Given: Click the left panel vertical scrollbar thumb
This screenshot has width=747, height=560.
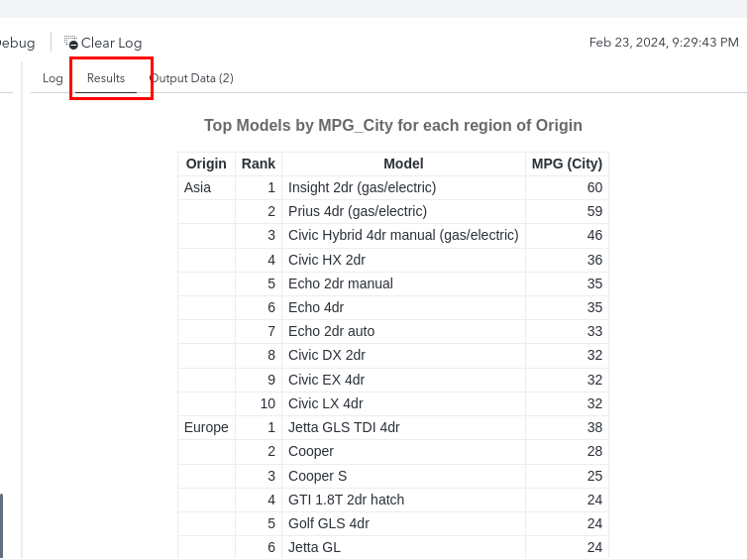Looking at the screenshot, I should [1, 525].
